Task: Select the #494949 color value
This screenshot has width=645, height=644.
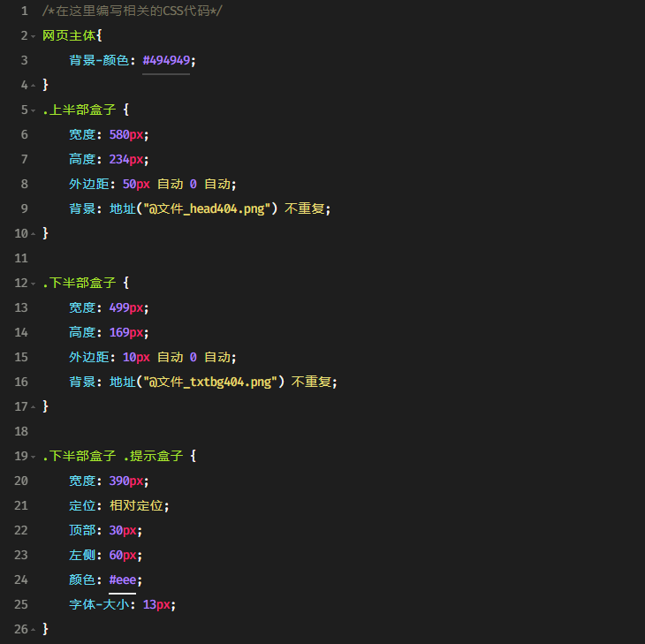Action: click(166, 60)
